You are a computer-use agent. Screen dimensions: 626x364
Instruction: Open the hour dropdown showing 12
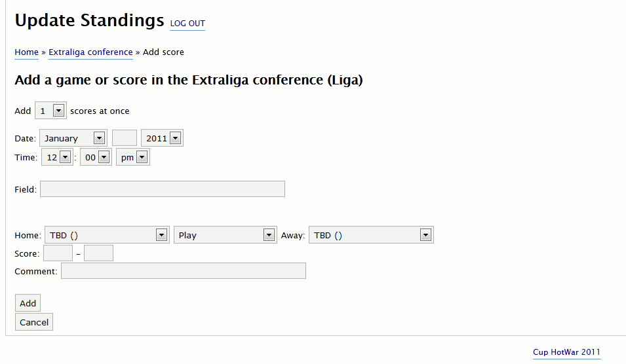[x=57, y=158]
